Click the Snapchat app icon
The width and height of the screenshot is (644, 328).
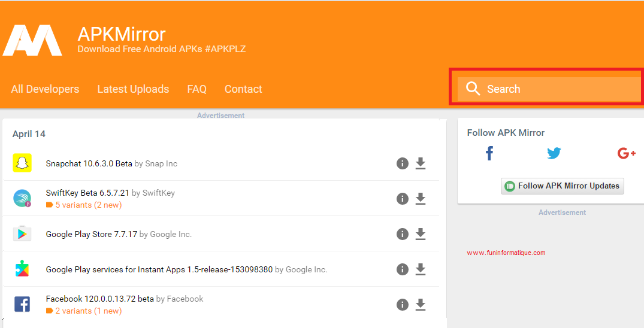(x=22, y=163)
